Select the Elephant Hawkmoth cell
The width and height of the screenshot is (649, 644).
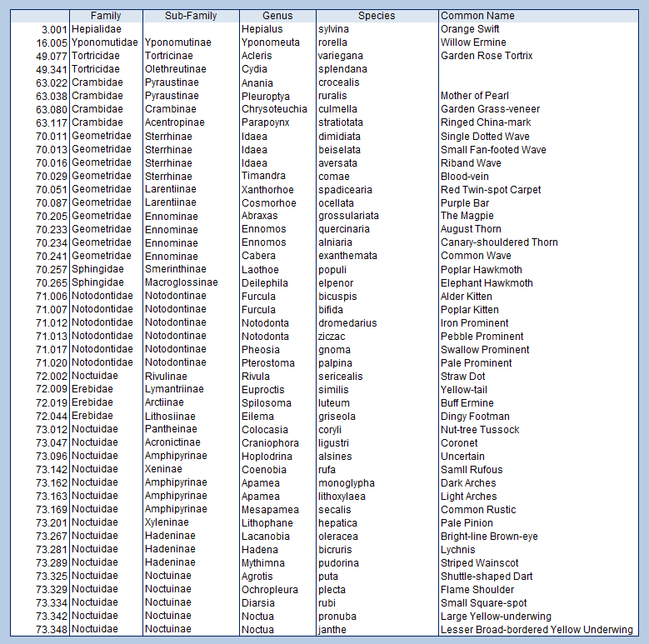[487, 283]
